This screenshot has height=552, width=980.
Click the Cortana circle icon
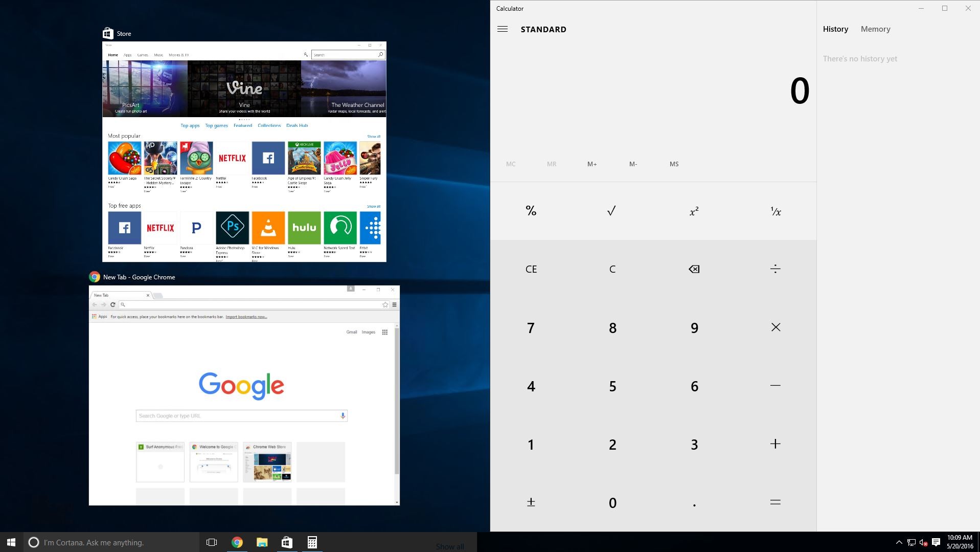(34, 542)
